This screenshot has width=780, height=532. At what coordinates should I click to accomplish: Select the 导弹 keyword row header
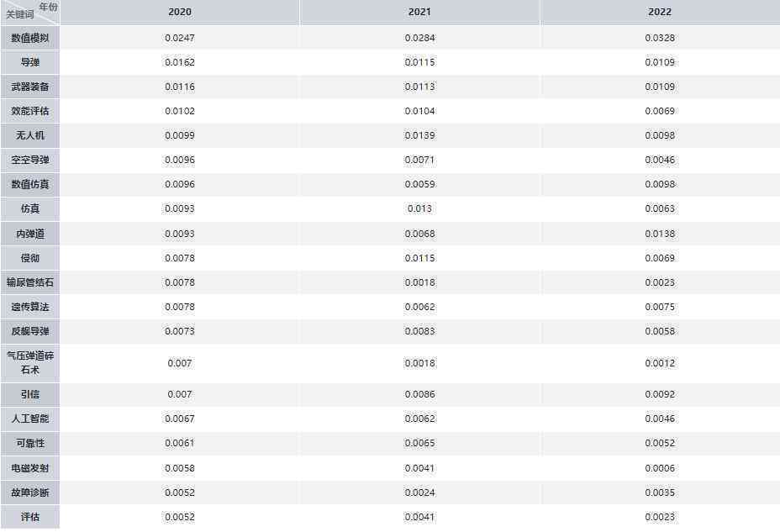30,62
